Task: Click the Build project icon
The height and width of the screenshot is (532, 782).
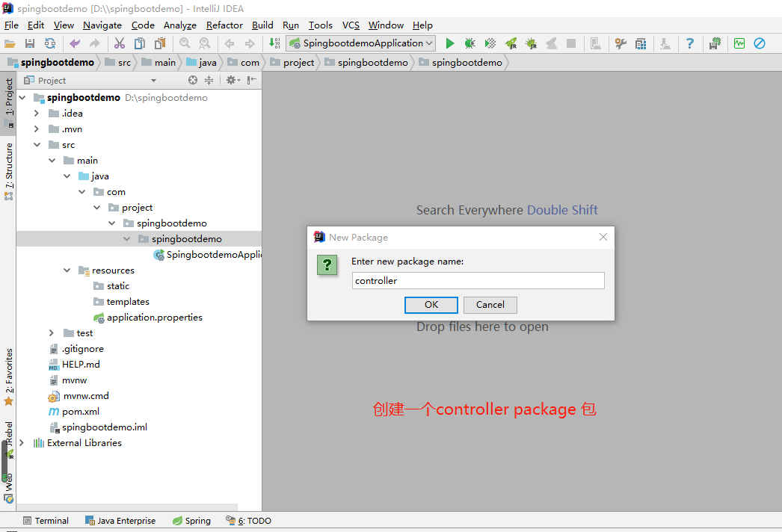Action: [x=274, y=44]
